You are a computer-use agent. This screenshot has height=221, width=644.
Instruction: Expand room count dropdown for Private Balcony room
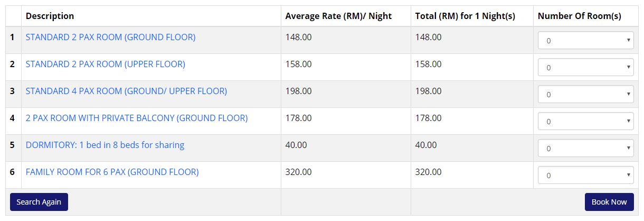coord(585,121)
